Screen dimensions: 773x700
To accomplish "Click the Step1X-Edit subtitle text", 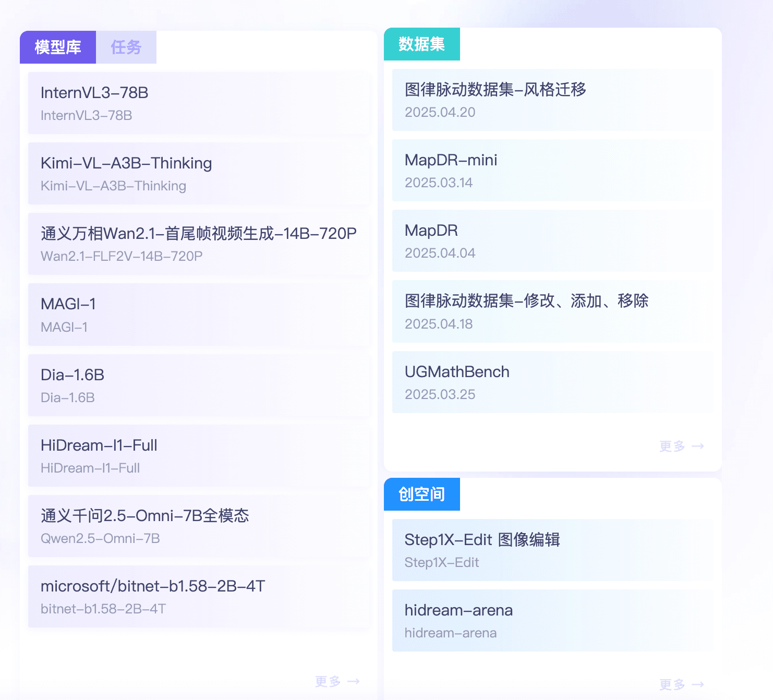I will [442, 562].
